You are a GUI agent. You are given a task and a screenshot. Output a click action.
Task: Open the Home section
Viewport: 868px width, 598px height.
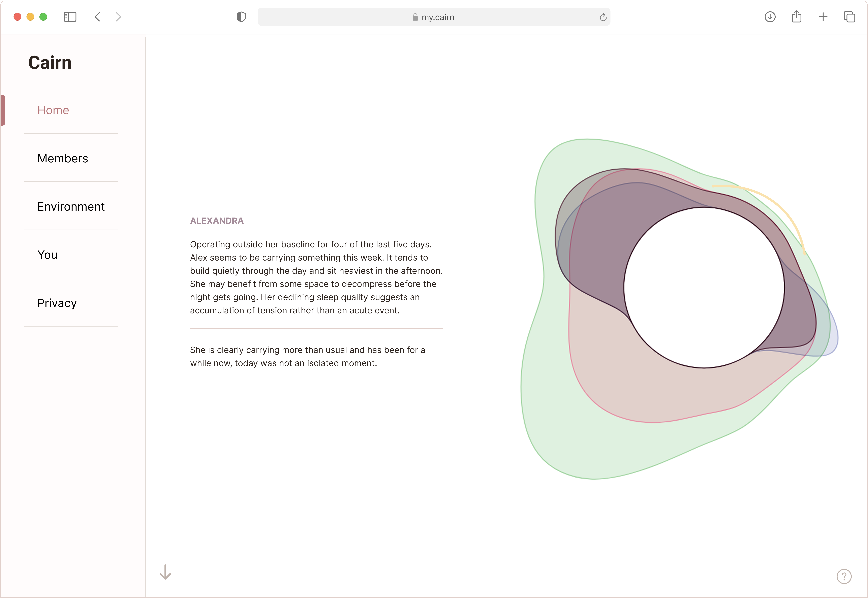click(53, 110)
